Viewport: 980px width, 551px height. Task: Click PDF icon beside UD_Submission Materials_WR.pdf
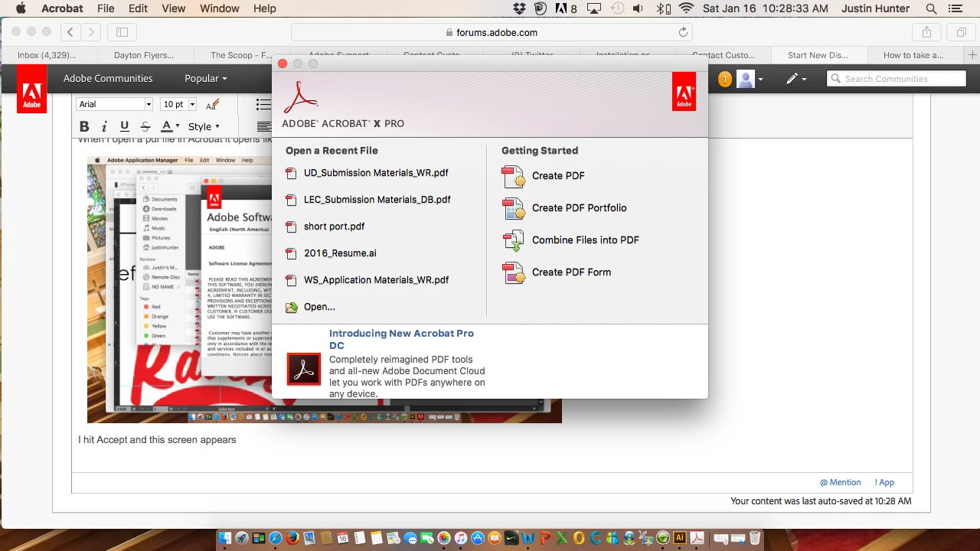(x=291, y=173)
